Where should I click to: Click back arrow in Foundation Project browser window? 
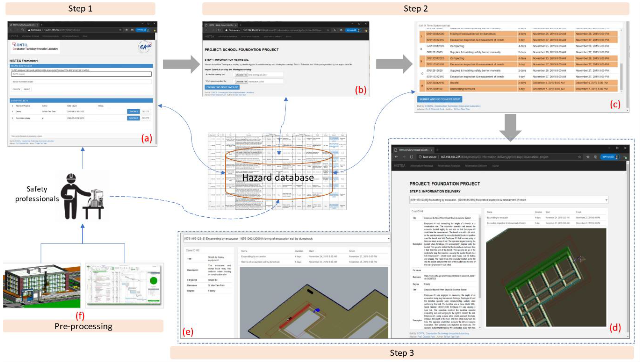pyautogui.click(x=396, y=157)
